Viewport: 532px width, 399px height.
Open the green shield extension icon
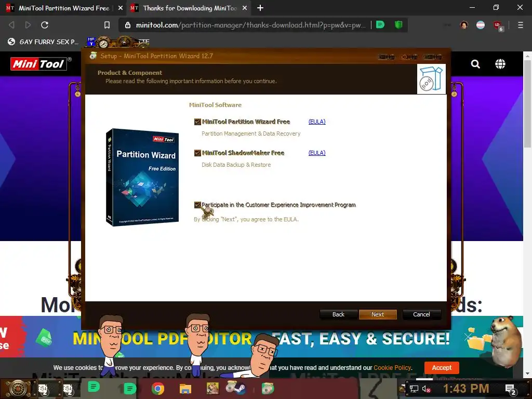[x=398, y=24]
